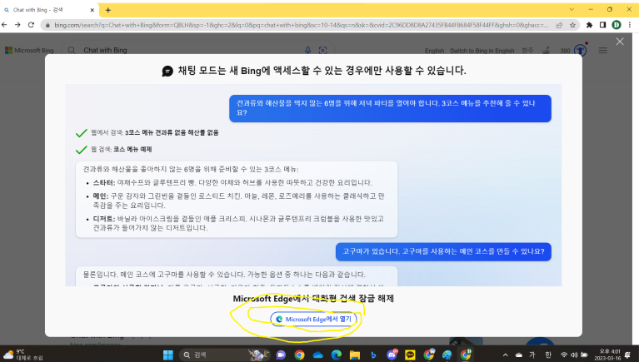Open the Bing hamburger menu
The height and width of the screenshot is (362, 644).
click(x=603, y=51)
